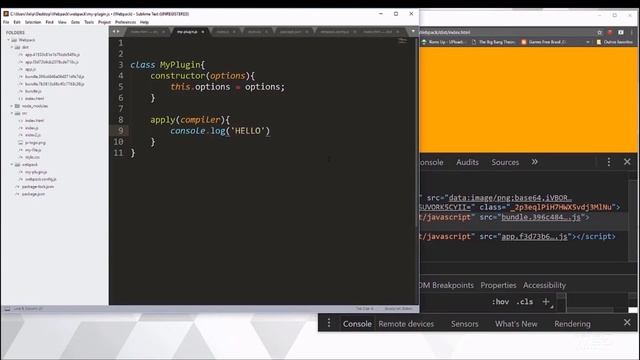Click line number 11 in gutter

(118, 153)
